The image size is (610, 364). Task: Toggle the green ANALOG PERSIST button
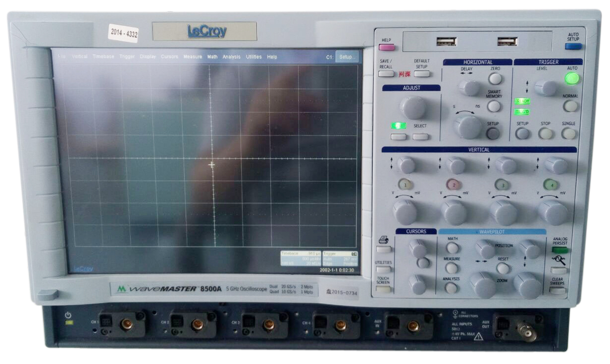click(x=559, y=250)
